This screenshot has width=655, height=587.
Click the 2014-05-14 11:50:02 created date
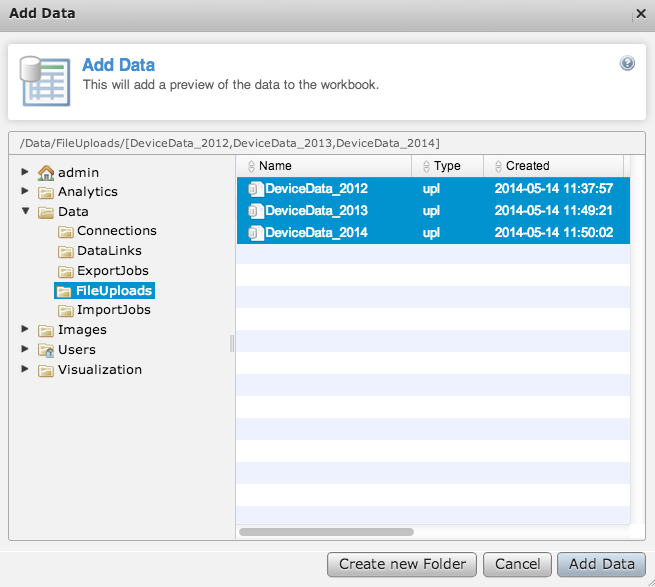coord(554,233)
